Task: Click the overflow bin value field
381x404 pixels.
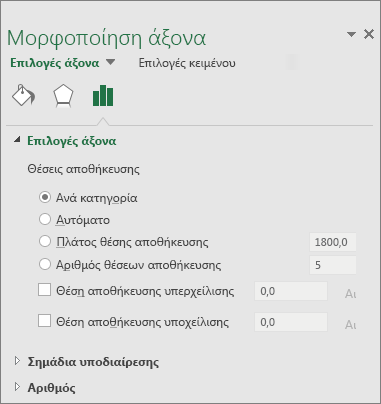Action: 291,291
